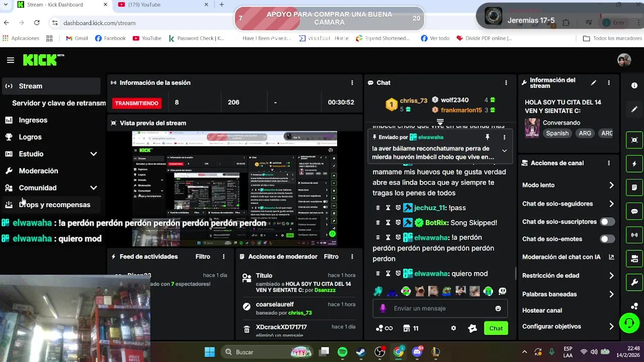This screenshot has height=362, width=644.
Task: Edit stream info with the pencil icon
Action: point(594,83)
